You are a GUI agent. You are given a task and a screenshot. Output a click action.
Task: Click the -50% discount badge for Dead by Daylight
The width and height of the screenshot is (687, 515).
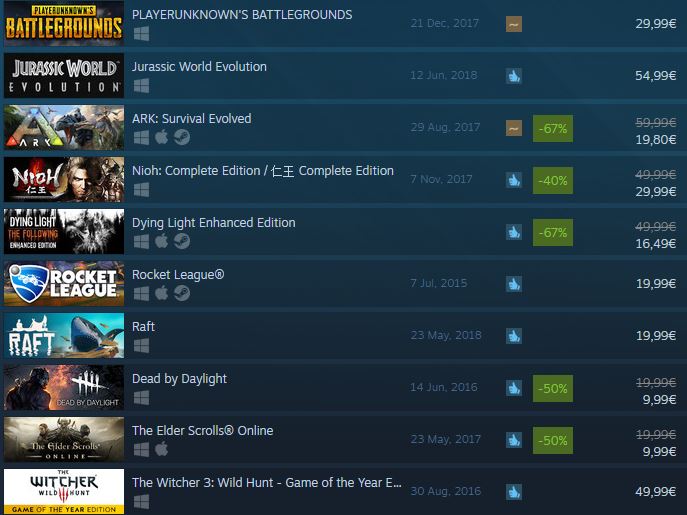coord(553,388)
